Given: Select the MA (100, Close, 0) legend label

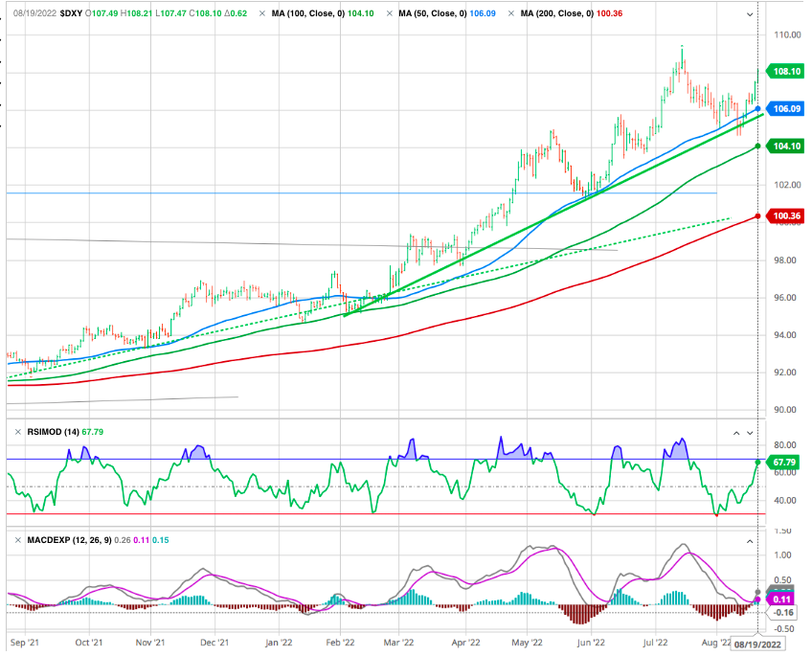Looking at the screenshot, I should pyautogui.click(x=308, y=13).
